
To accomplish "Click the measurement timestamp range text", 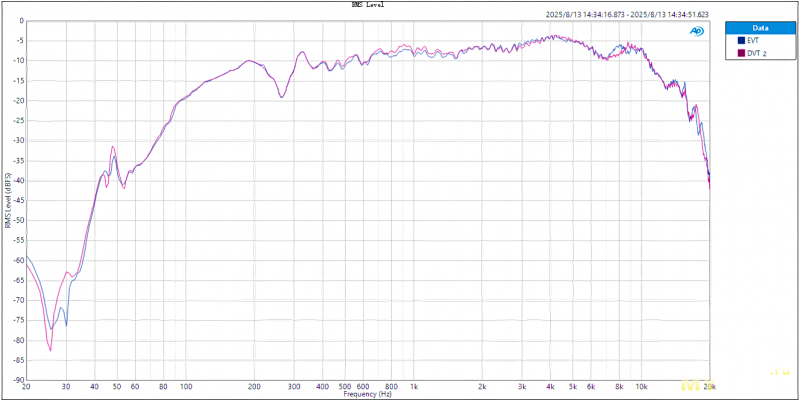I will 628,15.
